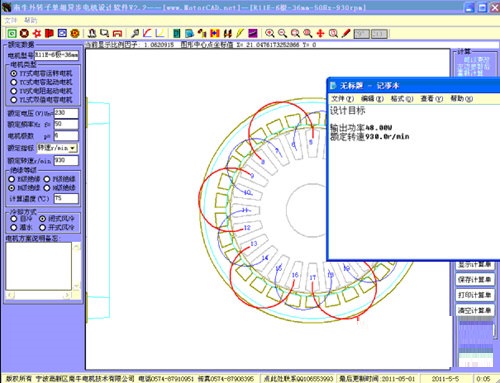Click the red flag toolbar icon

click(49, 33)
